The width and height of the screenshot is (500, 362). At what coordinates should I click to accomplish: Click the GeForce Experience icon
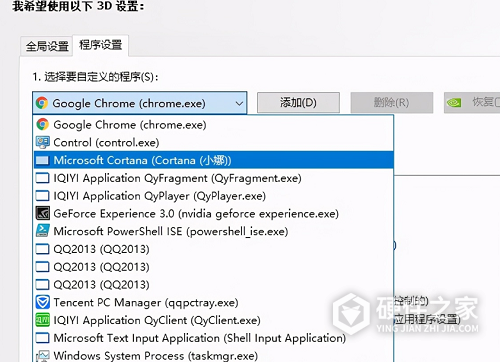42,213
